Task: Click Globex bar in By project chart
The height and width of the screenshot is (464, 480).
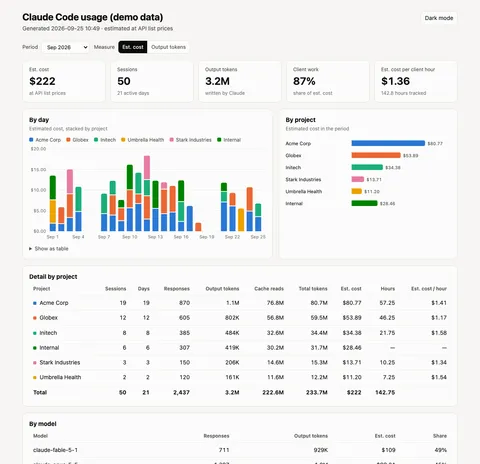Action: point(376,155)
